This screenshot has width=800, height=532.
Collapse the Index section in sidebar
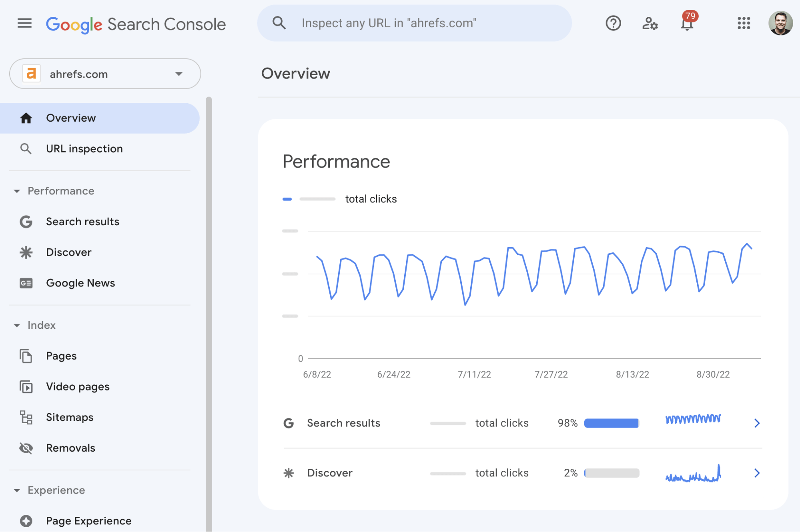pos(17,325)
